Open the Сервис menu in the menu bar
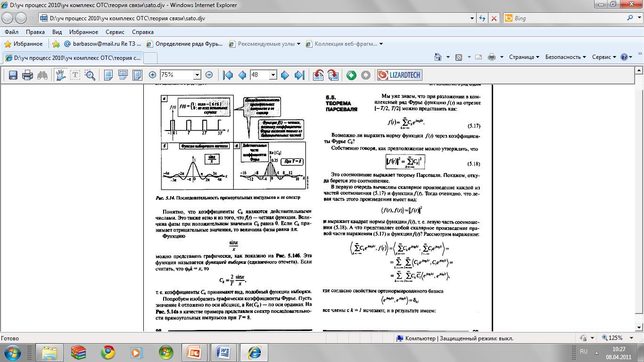The width and height of the screenshot is (644, 362). [x=116, y=32]
